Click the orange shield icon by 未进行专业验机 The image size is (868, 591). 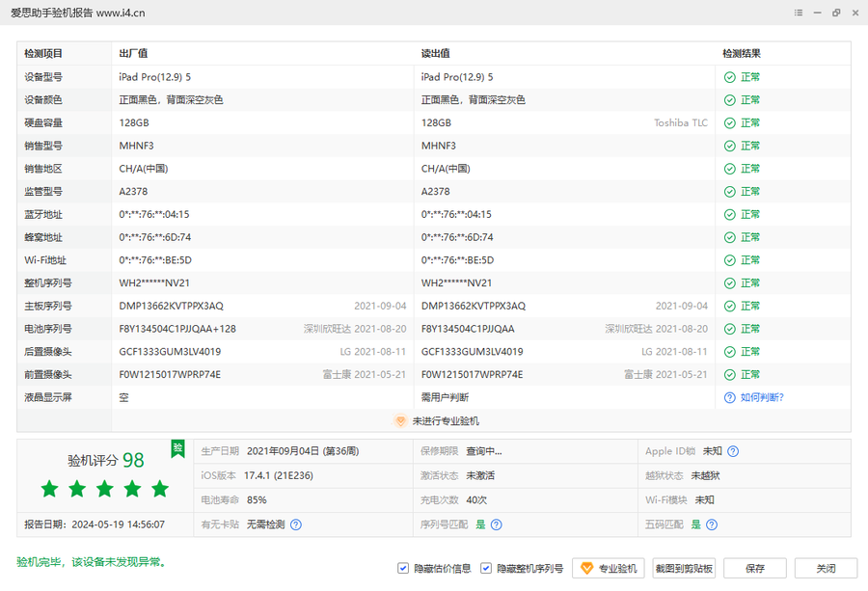[x=400, y=421]
